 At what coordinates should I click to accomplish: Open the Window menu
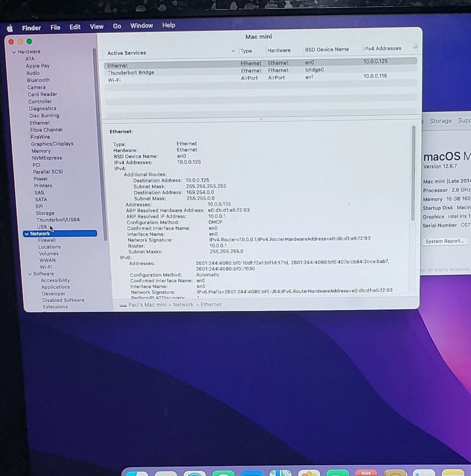click(141, 26)
